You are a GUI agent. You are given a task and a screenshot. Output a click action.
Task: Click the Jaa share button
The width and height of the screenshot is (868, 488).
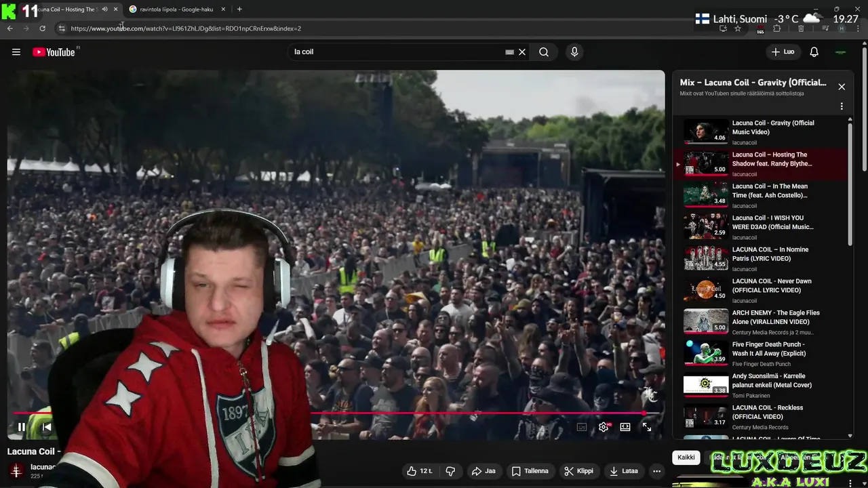(484, 471)
